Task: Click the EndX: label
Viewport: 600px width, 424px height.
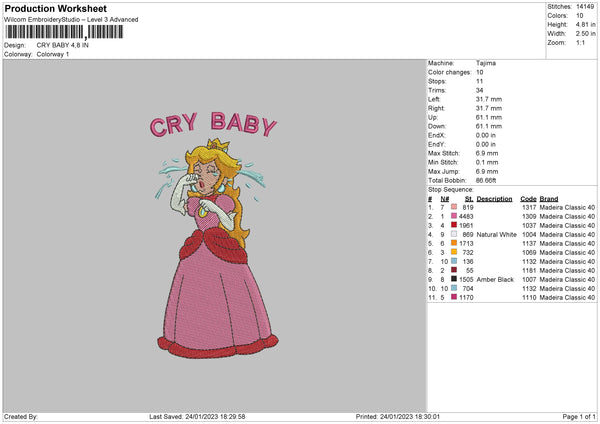Action: 437,135
